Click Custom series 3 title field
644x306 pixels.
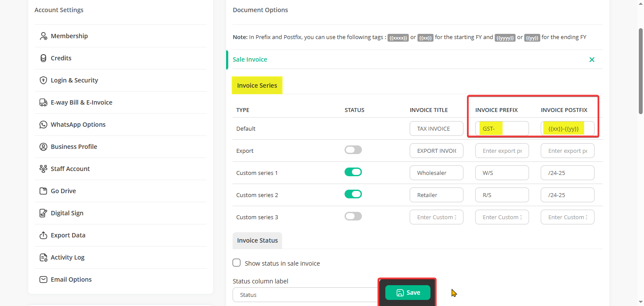437,217
